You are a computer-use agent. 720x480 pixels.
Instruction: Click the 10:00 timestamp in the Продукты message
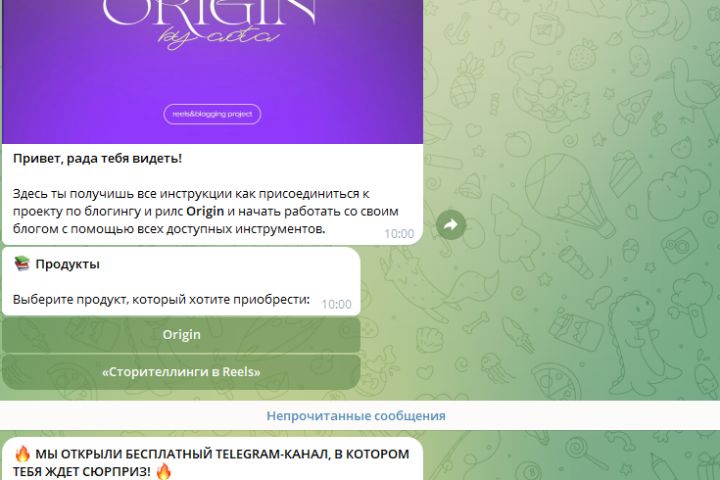tap(336, 305)
